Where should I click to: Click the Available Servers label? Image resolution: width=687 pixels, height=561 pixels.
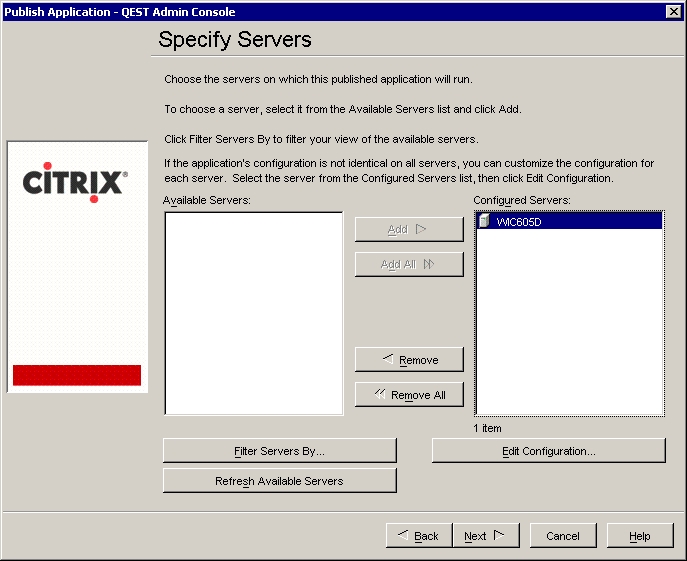206,201
